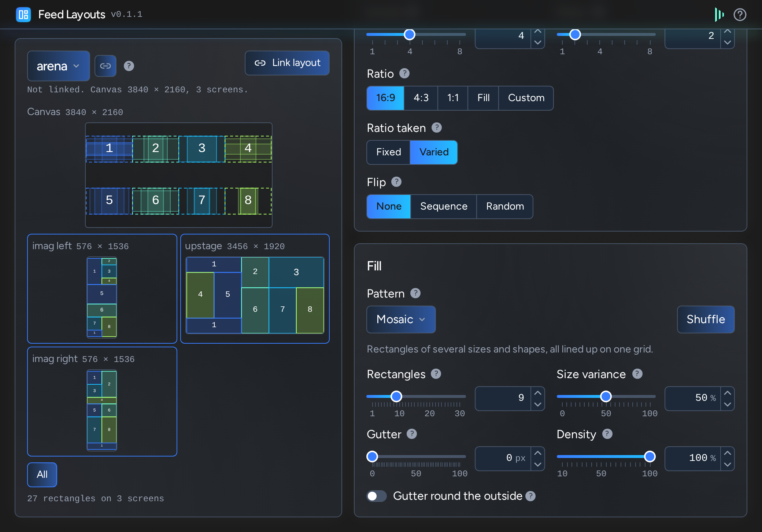This screenshot has width=762, height=532.
Task: Click the All screens button
Action: click(42, 474)
